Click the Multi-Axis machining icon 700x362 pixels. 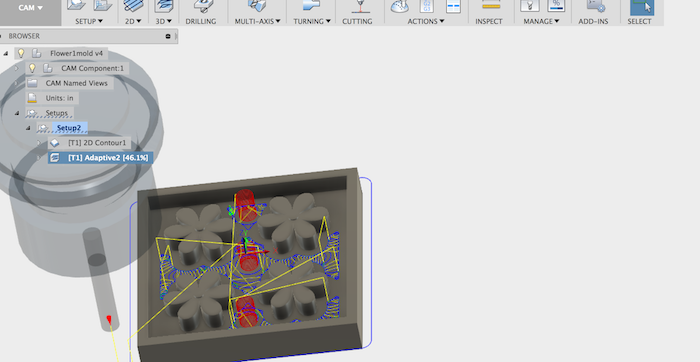tap(257, 5)
